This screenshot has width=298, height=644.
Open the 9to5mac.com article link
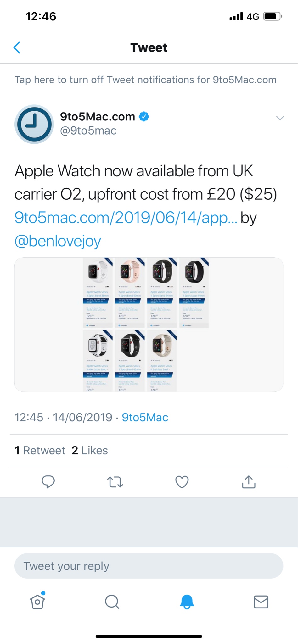pos(126,218)
